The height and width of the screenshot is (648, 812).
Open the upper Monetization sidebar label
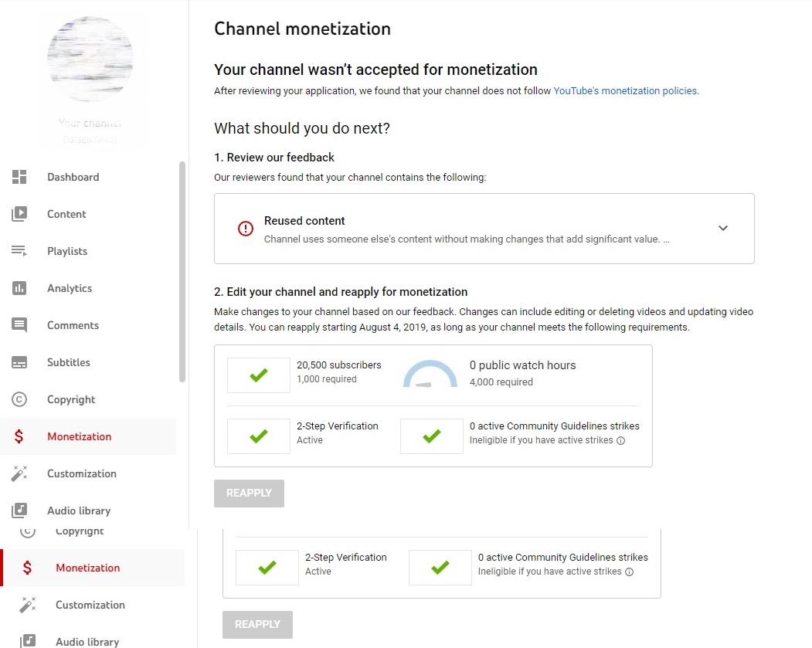click(x=80, y=436)
